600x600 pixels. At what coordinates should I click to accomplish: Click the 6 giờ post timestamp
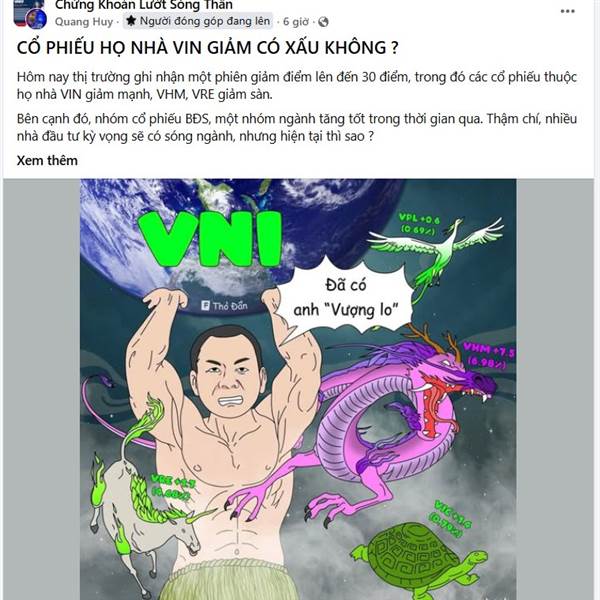(x=295, y=22)
